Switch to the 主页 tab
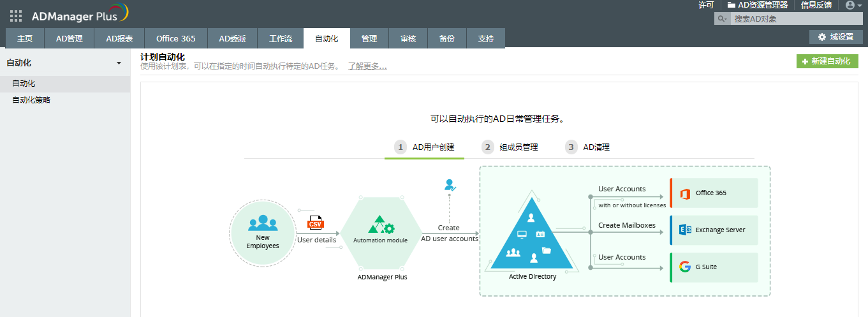 pos(25,38)
